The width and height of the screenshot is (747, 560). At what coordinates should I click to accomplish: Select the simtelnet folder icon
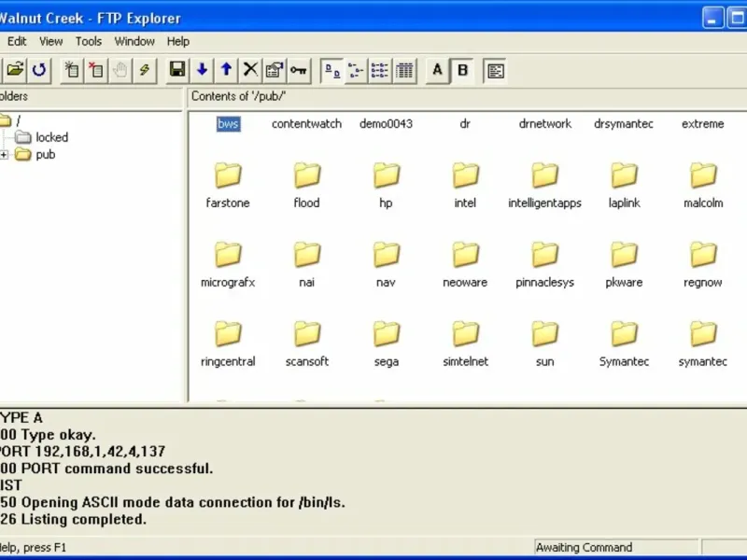[465, 333]
